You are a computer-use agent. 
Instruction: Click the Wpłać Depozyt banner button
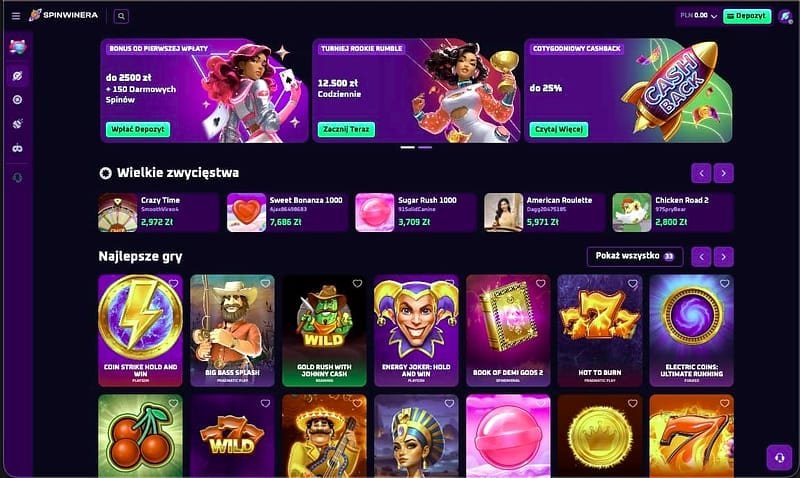(x=138, y=129)
